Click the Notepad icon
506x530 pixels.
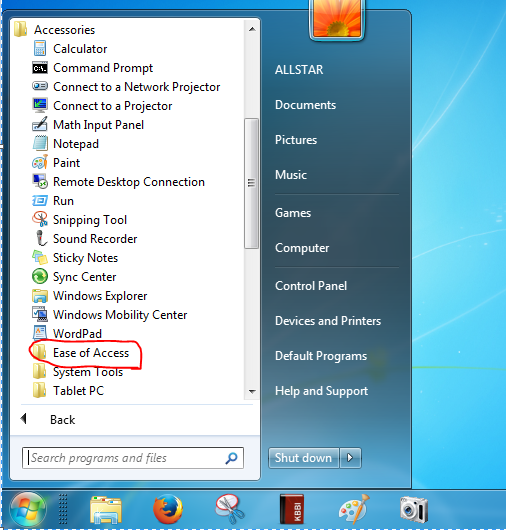click(x=40, y=143)
